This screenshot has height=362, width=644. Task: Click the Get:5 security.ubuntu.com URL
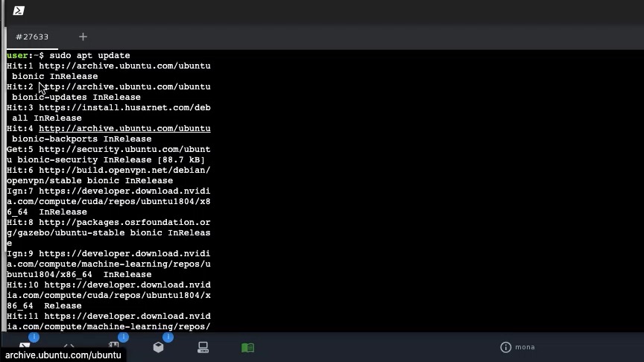pyautogui.click(x=125, y=150)
